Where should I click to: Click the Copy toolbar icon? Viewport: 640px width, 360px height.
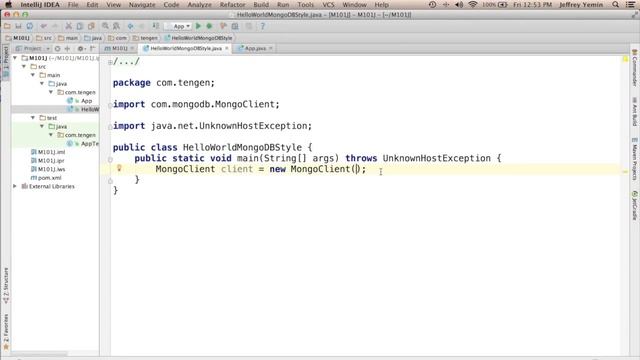click(80, 26)
